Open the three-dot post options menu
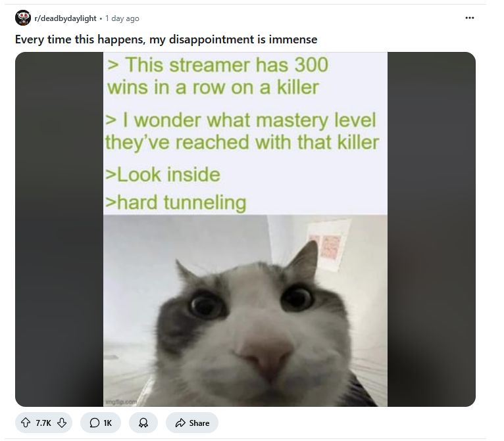Viewport: 504px width, 441px height. 470,18
